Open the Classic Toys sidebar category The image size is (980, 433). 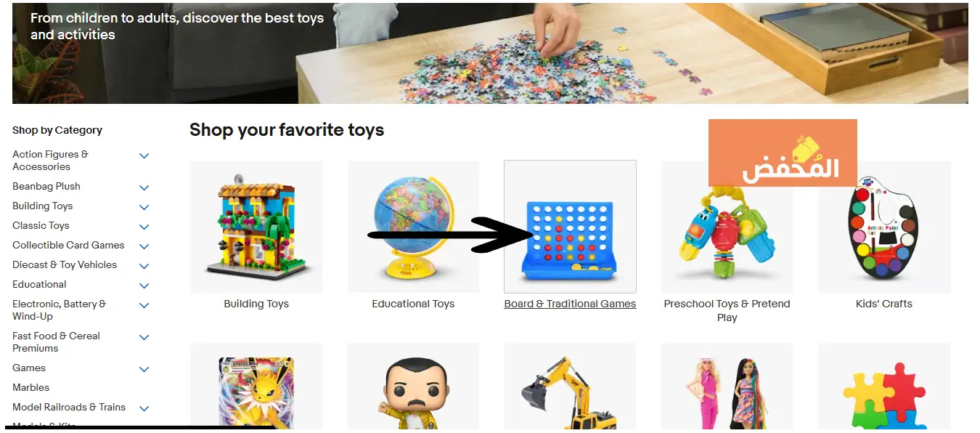tap(41, 225)
